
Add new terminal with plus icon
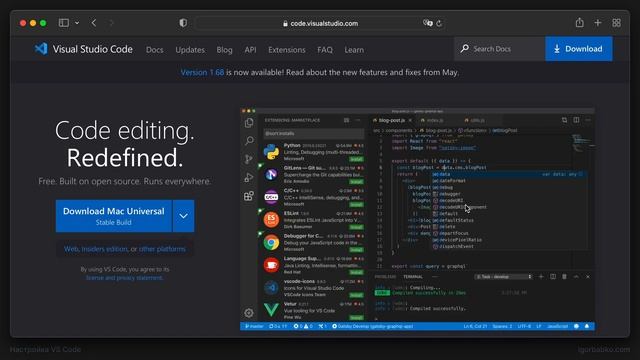pos(541,277)
